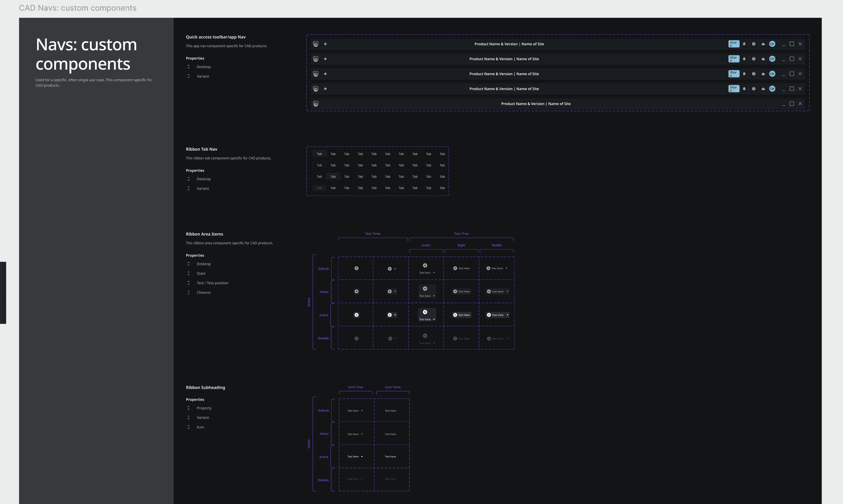Select the highlighted second Tab in third ribbon row
The width and height of the screenshot is (843, 504).
pyautogui.click(x=333, y=177)
